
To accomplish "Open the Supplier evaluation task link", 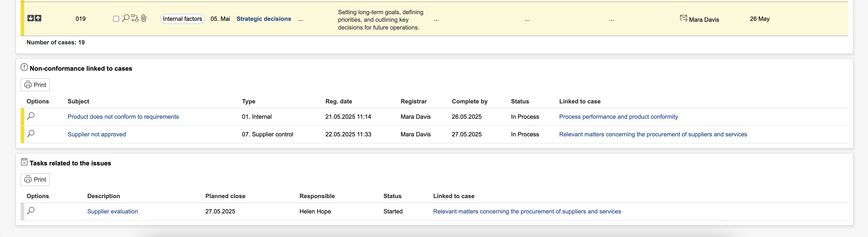I will [112, 211].
